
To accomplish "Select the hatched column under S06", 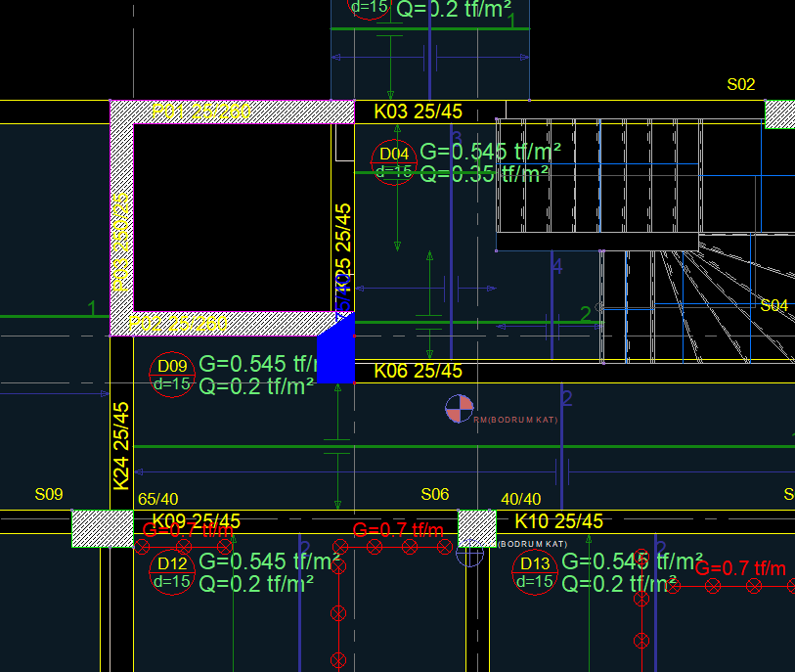I will point(477,528).
